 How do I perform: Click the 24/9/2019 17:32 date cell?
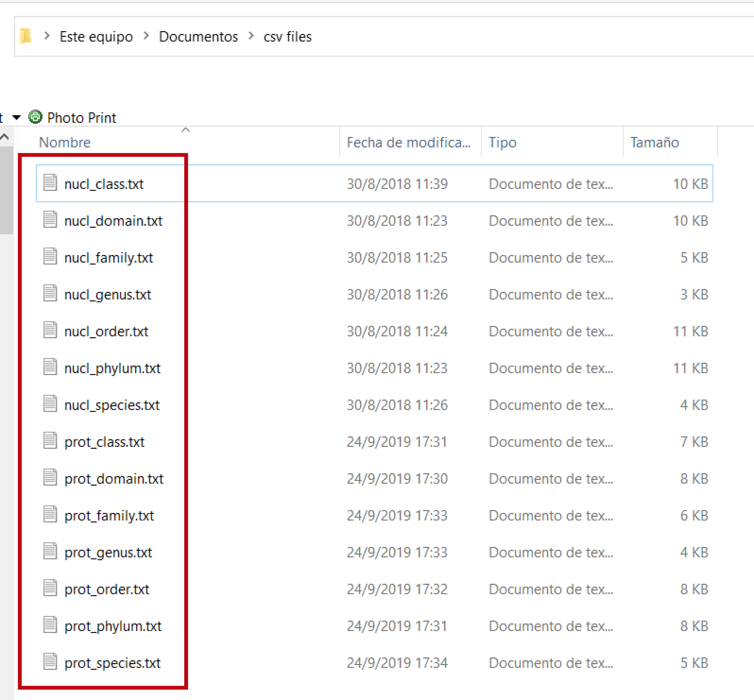(x=397, y=589)
